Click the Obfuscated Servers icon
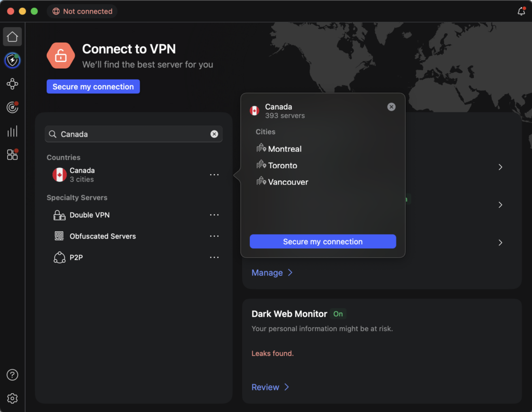This screenshot has height=412, width=532. pos(59,236)
